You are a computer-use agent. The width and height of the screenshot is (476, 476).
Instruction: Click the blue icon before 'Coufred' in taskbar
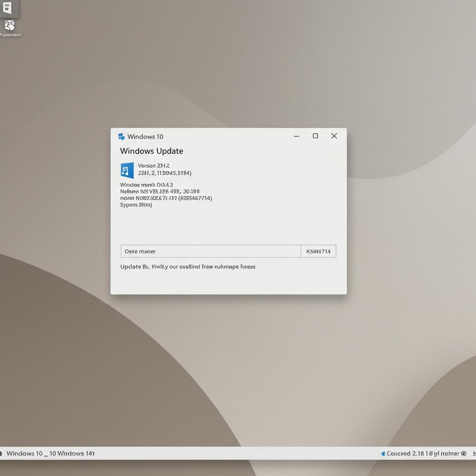[x=383, y=454]
